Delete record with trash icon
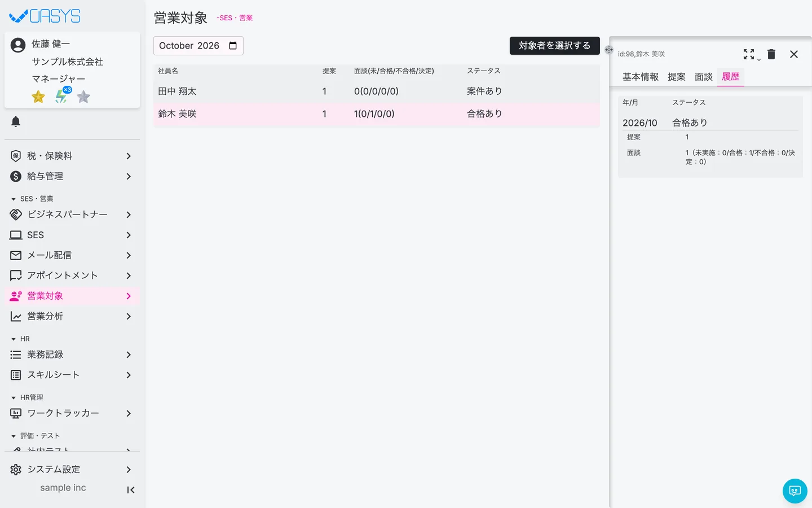Viewport: 812px width, 508px height. [771, 54]
